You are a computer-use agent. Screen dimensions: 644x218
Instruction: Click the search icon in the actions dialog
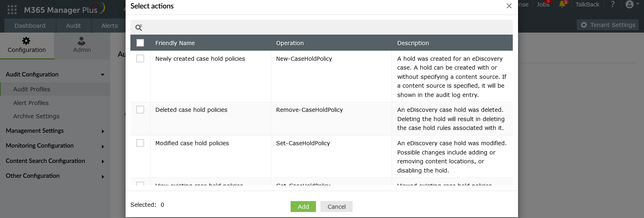point(138,27)
